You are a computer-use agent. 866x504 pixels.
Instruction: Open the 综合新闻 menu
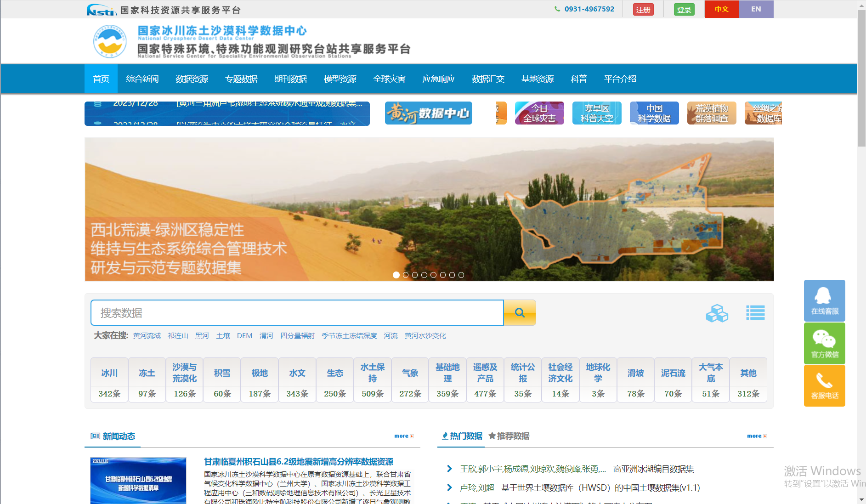pos(142,79)
